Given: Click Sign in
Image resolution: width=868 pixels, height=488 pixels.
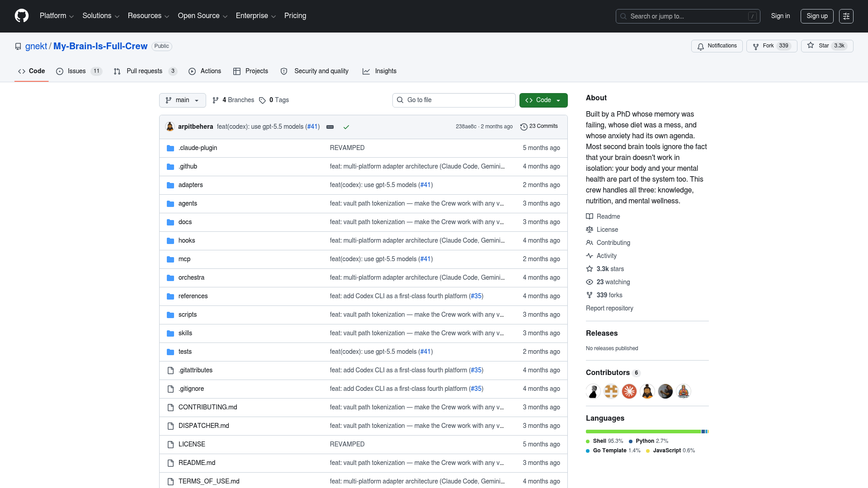Looking at the screenshot, I should pos(780,16).
